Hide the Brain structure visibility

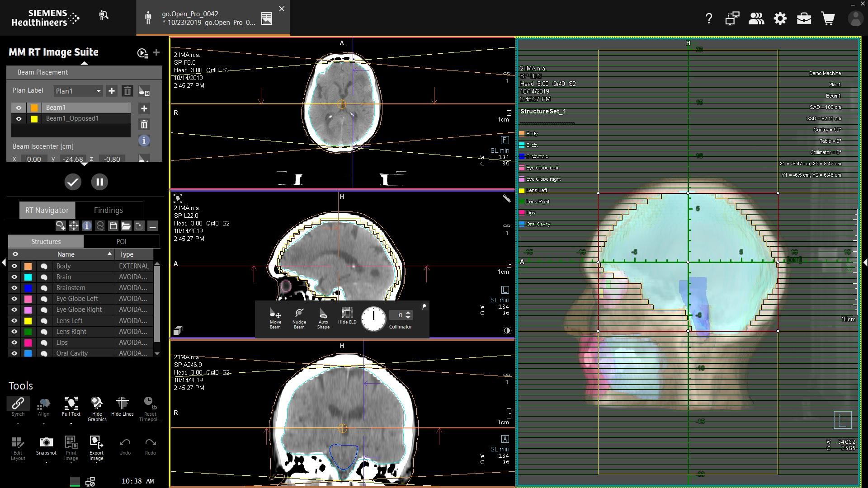point(15,277)
